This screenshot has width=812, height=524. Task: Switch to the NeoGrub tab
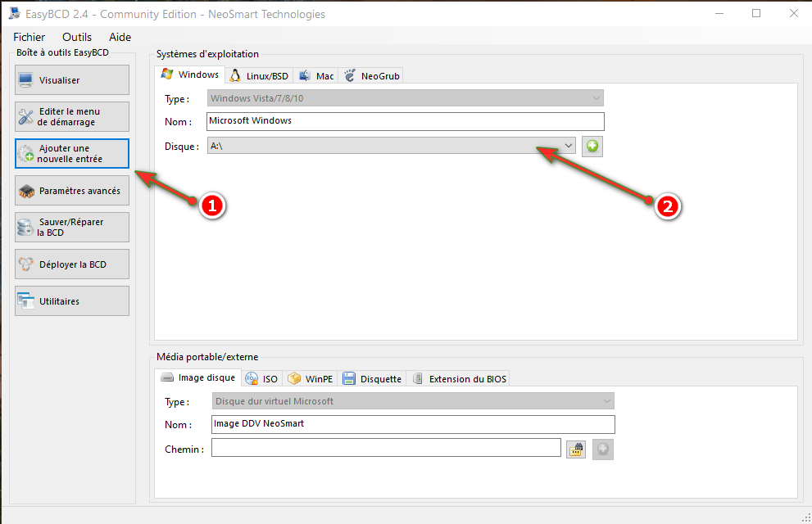[372, 76]
